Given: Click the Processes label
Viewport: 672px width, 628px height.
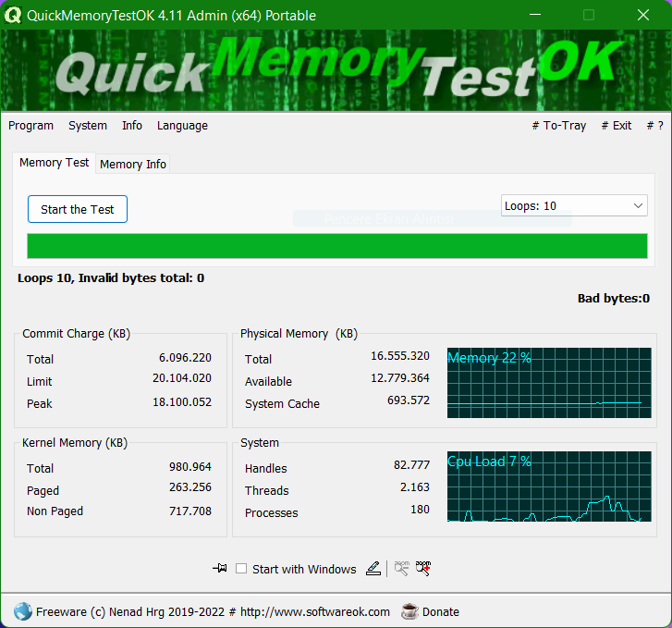Looking at the screenshot, I should tap(271, 513).
